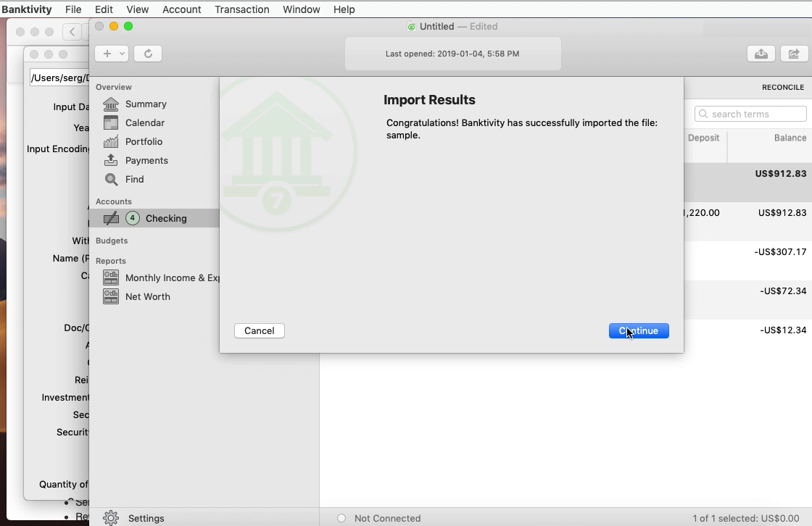Open the Settings gear icon
Image resolution: width=812 pixels, height=526 pixels.
pos(111,518)
